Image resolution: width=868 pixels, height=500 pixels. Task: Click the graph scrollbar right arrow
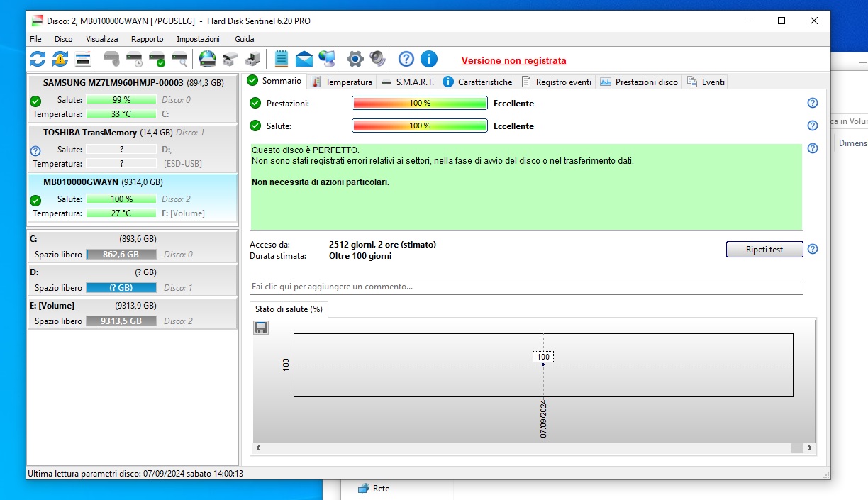pos(810,448)
